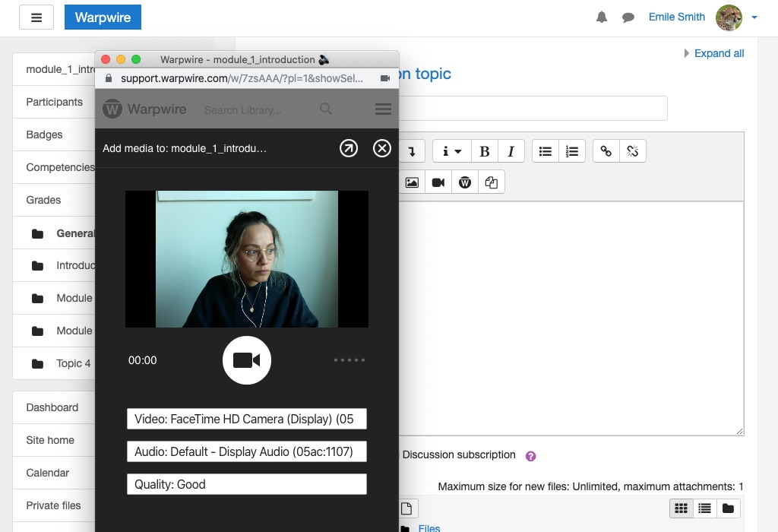The height and width of the screenshot is (532, 778).
Task: Open the notifications bell
Action: pyautogui.click(x=602, y=17)
